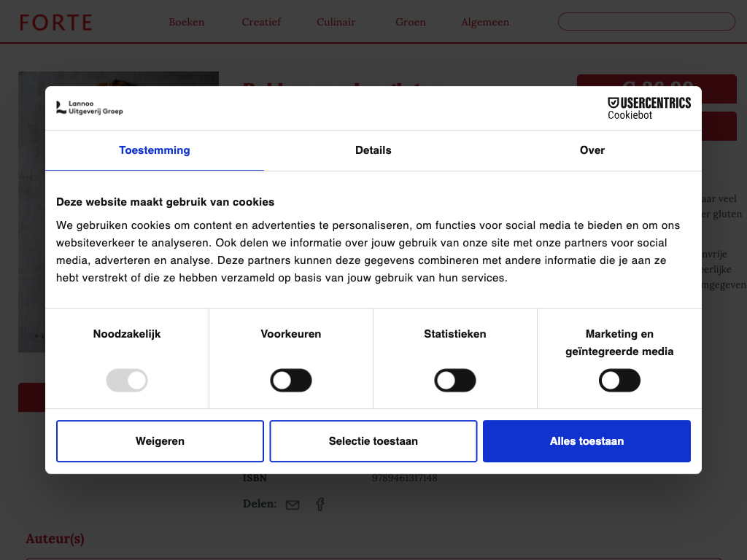
Task: Enable the Voorkeuren cookies switch
Action: pos(291,381)
